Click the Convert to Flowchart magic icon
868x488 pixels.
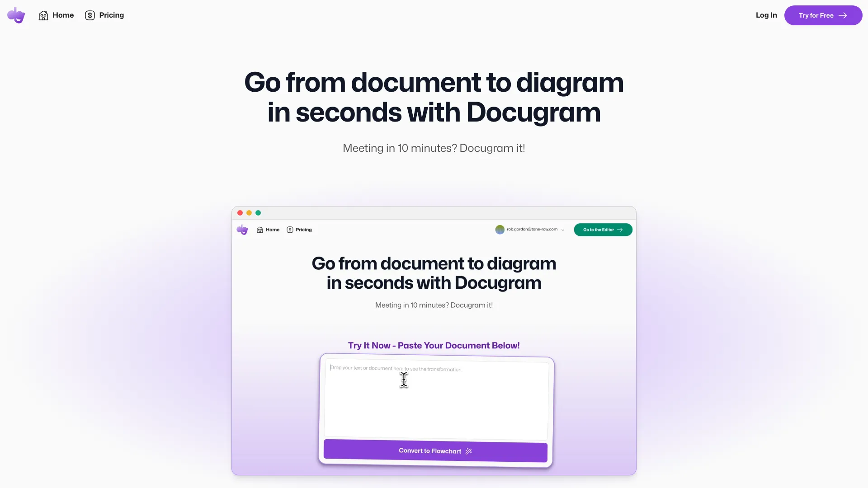[469, 451]
